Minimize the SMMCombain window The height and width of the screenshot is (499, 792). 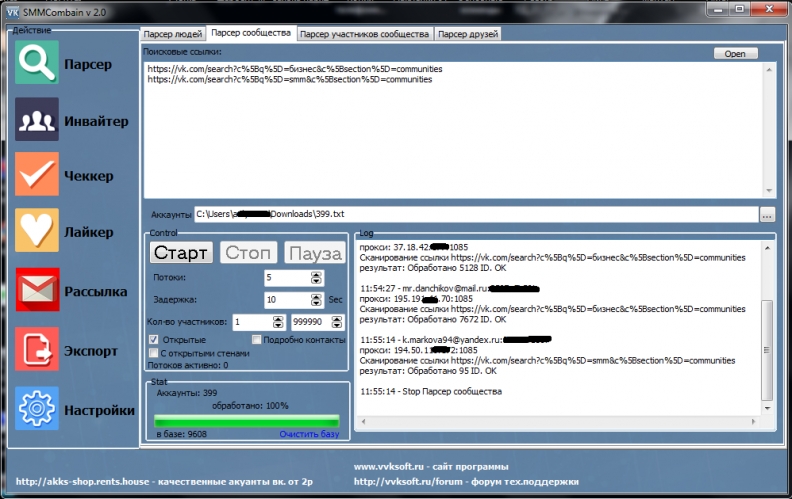[x=719, y=9]
